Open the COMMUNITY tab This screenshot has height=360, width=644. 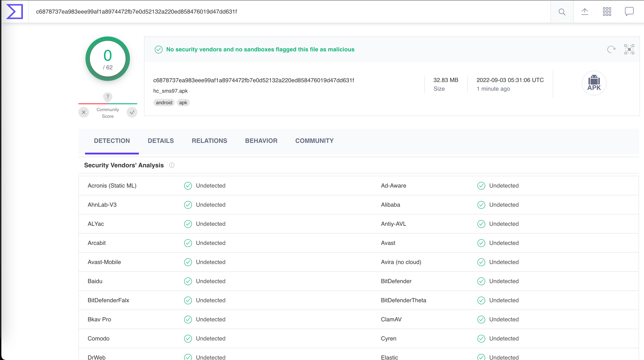tap(314, 141)
